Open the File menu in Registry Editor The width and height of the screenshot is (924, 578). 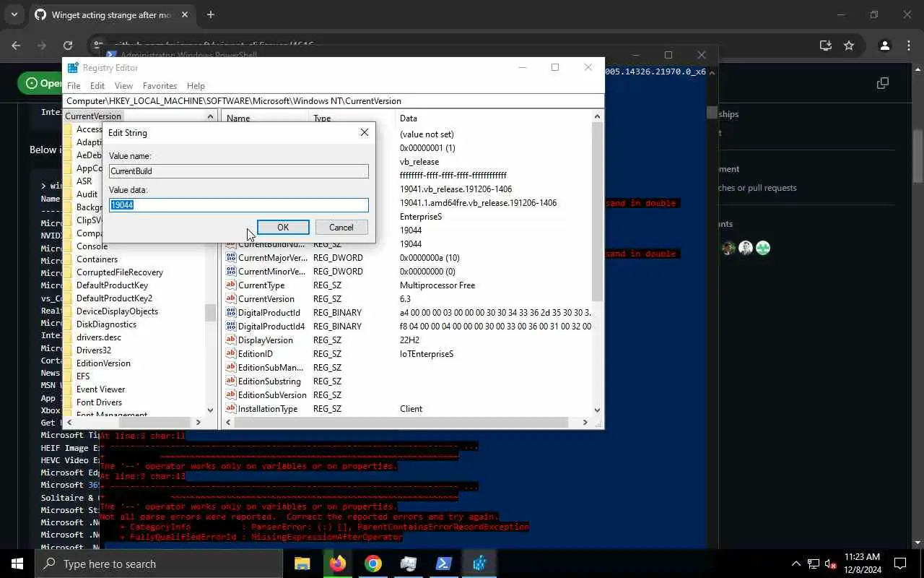[x=74, y=86]
